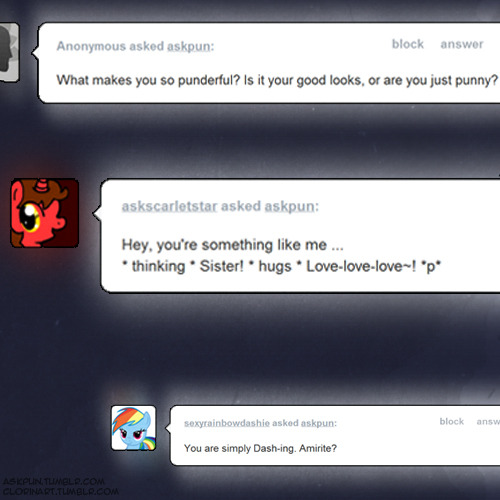Click the gray Anonymous silhouette avatar

[9, 52]
